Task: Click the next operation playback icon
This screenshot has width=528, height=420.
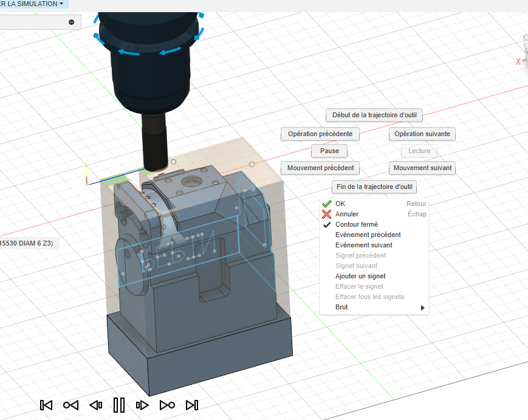Action: pyautogui.click(x=167, y=405)
